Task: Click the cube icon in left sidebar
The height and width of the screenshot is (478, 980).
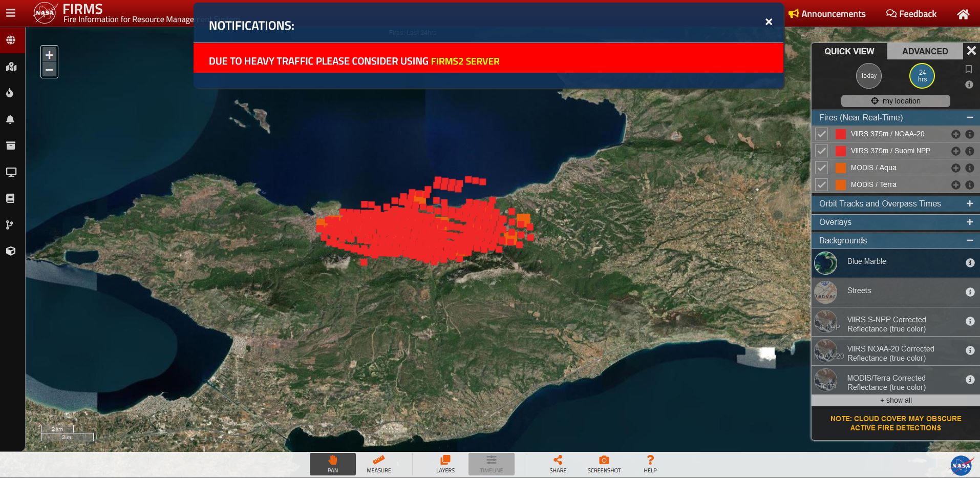Action: click(11, 251)
